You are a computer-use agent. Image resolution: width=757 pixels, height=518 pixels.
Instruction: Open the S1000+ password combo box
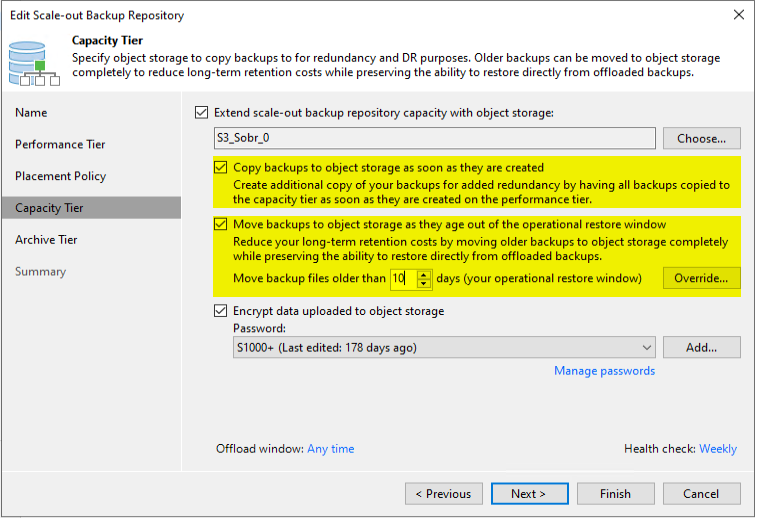[x=444, y=348]
